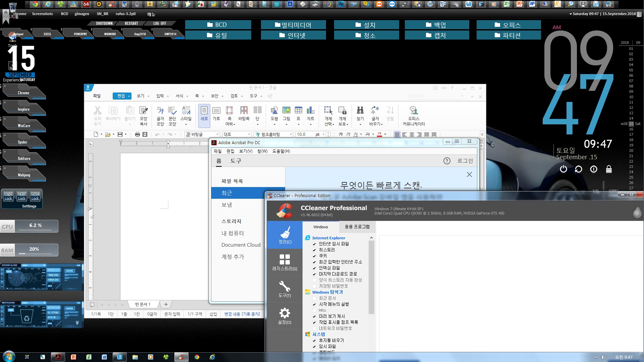
Task: Toggle 휴지통 비우기 checkbox
Action: (314, 341)
